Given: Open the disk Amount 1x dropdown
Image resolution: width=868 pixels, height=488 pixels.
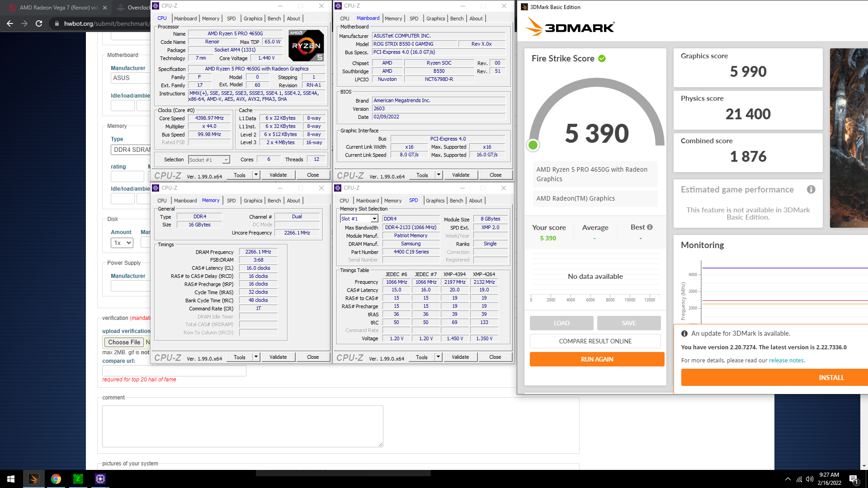Looking at the screenshot, I should click(x=122, y=243).
